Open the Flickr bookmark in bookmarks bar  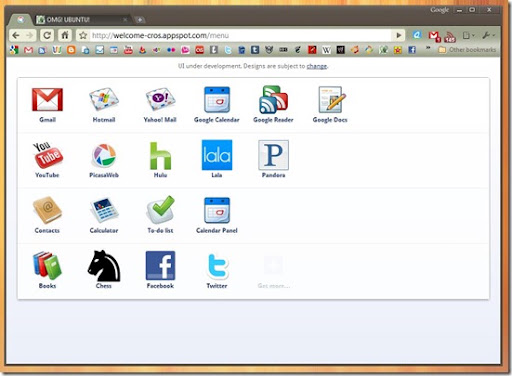click(x=171, y=50)
